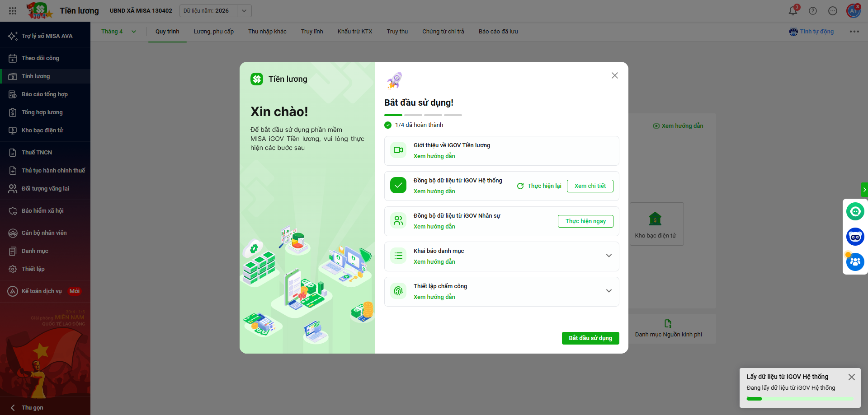Image resolution: width=868 pixels, height=415 pixels.
Task: Click the Thiết lập gear icon
Action: [x=13, y=269]
